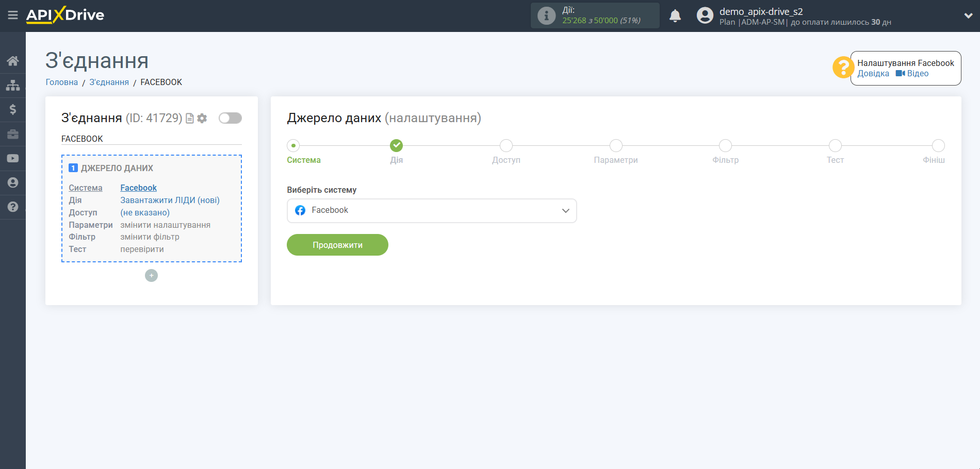
Task: Select the Система step circle
Action: point(293,146)
